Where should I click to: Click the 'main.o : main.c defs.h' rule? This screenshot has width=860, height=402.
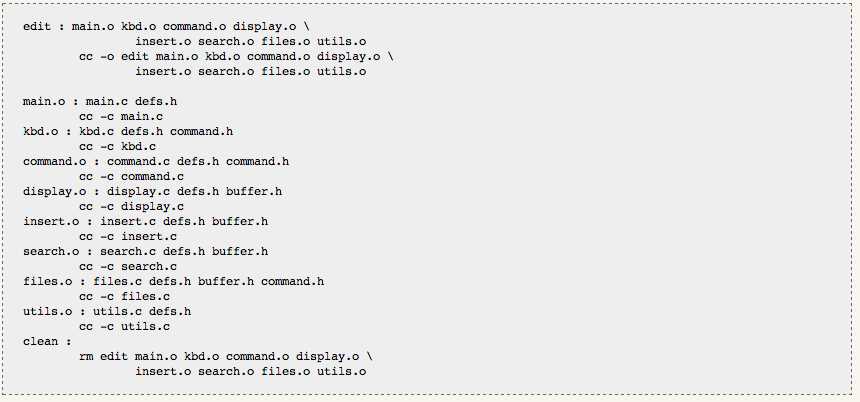[x=100, y=101]
